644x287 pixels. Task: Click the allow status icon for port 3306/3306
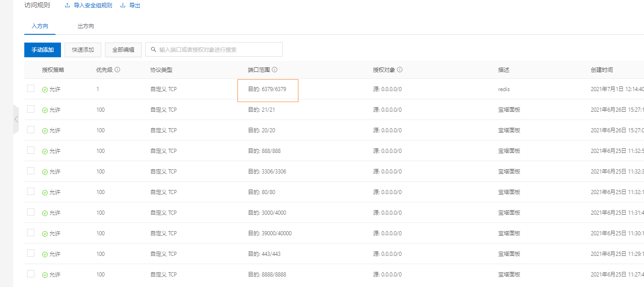pyautogui.click(x=45, y=172)
